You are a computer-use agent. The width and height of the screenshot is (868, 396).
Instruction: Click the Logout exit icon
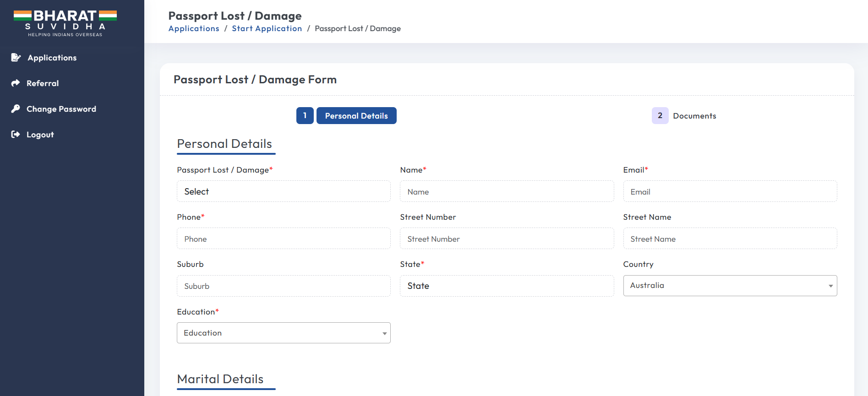16,135
